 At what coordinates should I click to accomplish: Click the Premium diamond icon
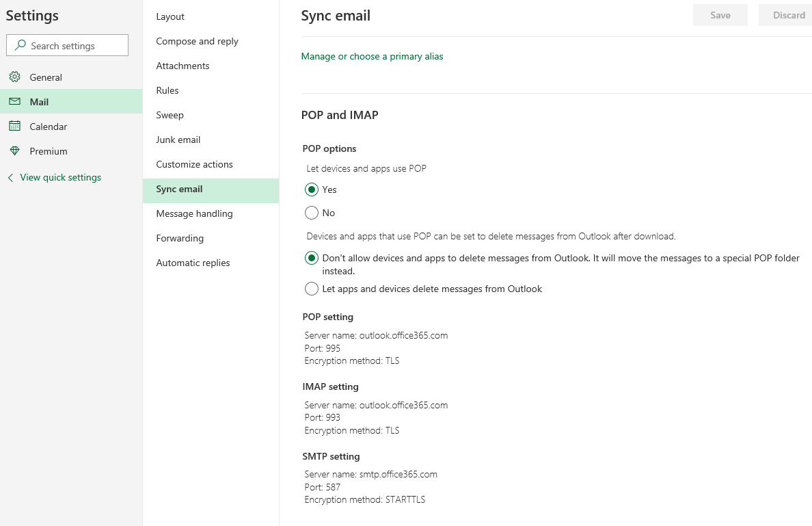(x=14, y=151)
